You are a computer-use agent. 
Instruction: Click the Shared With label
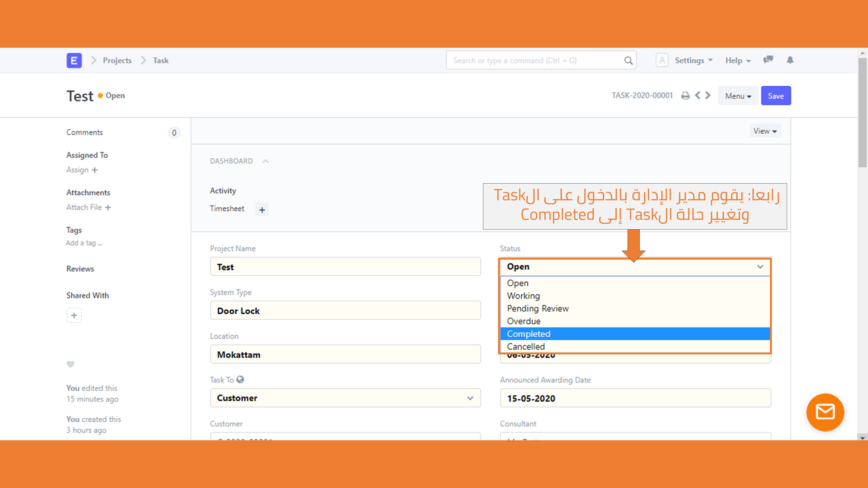[x=88, y=295]
